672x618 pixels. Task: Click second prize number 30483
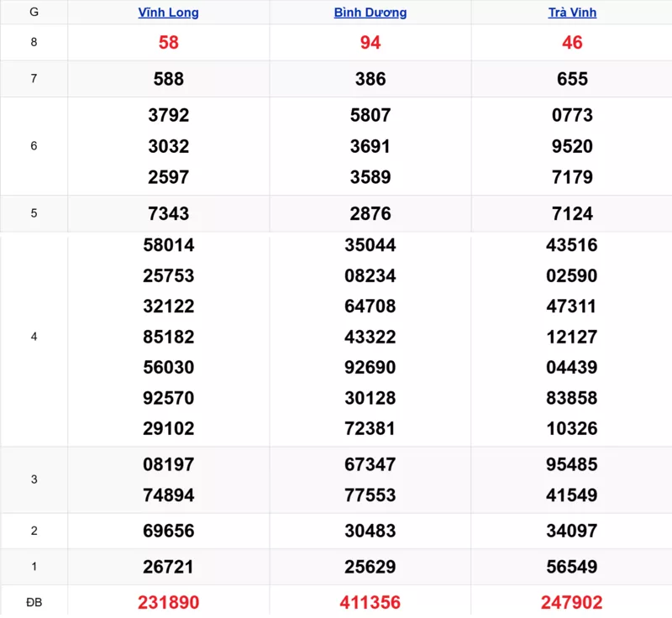(x=370, y=531)
